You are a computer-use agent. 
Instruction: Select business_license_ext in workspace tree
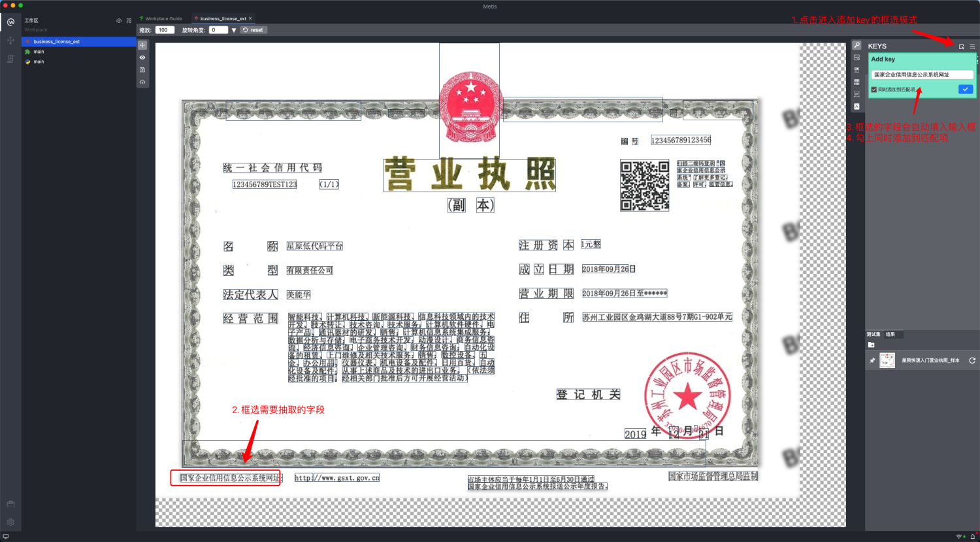pos(78,41)
